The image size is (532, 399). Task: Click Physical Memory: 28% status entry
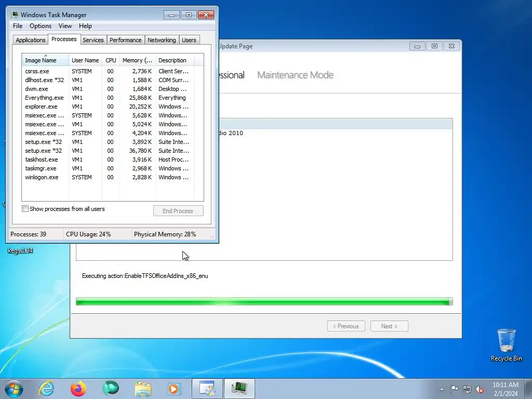click(165, 234)
